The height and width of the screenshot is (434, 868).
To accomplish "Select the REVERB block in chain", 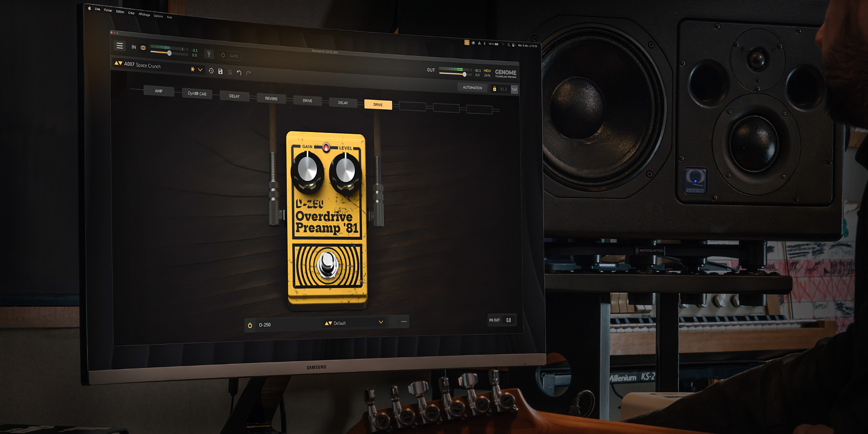I will point(271,99).
